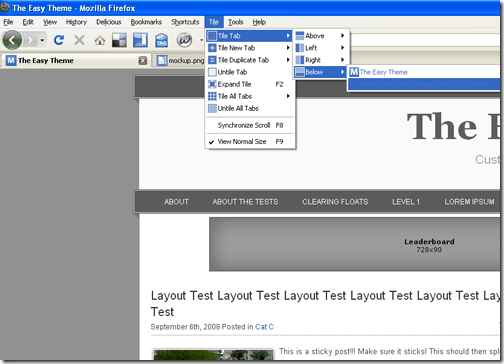
Task: Open the Delicious menu
Action: click(x=109, y=22)
